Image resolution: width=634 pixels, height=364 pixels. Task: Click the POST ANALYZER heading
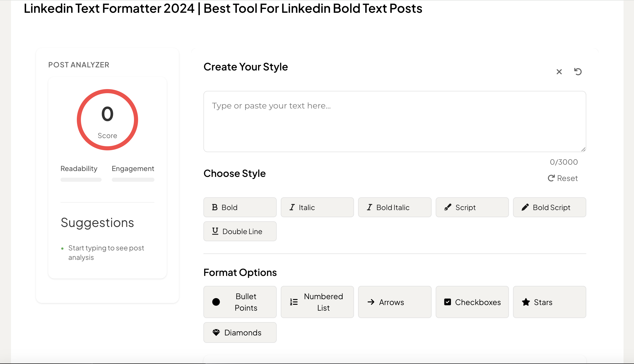79,65
